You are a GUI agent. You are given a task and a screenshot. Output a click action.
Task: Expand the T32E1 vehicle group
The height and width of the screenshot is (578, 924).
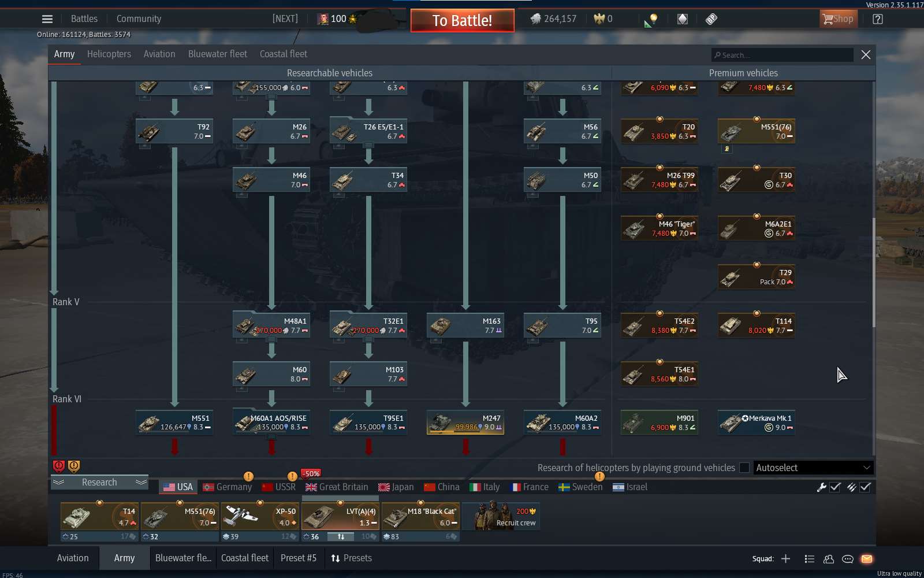[x=368, y=340]
